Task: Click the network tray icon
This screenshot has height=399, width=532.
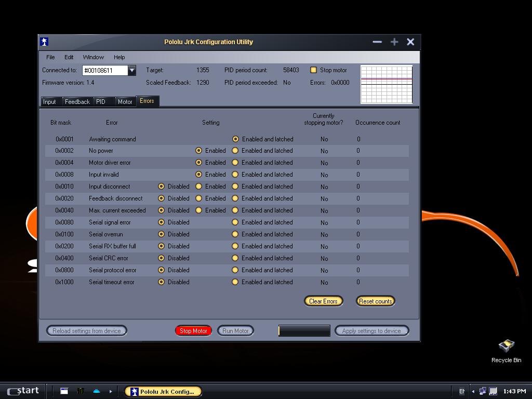Action: (483, 391)
